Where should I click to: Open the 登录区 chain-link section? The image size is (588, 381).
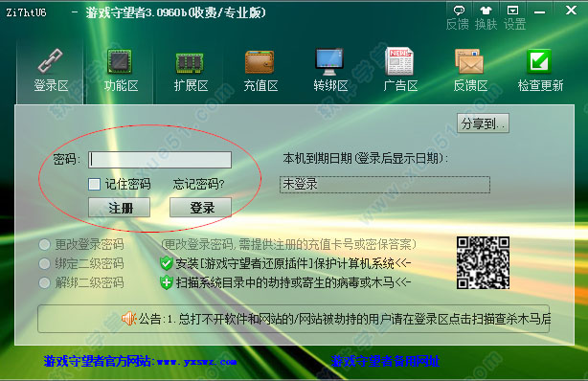coord(50,60)
